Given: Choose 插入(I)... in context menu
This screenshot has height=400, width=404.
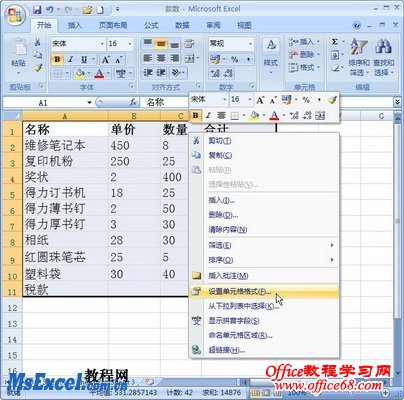Looking at the screenshot, I should tap(264, 200).
